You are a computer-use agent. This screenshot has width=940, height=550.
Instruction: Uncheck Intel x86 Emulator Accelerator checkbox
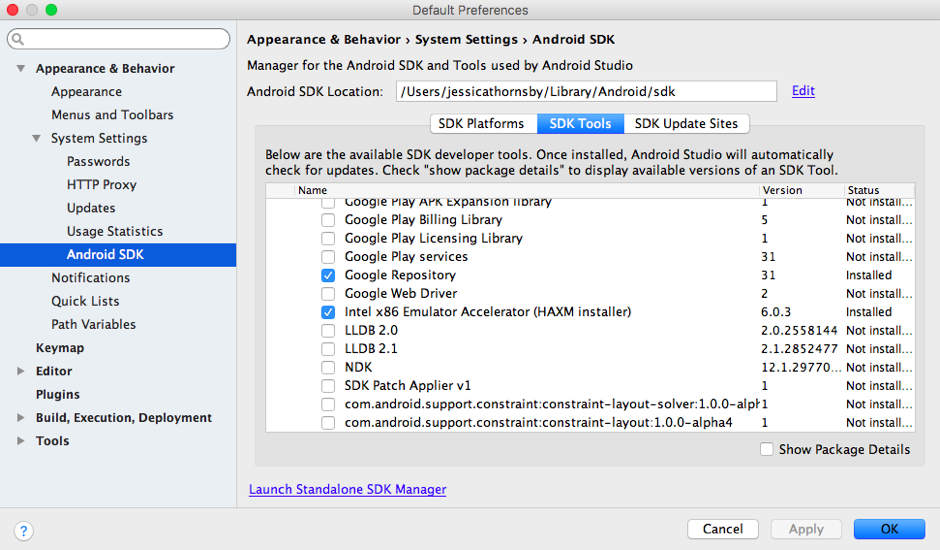[x=328, y=312]
